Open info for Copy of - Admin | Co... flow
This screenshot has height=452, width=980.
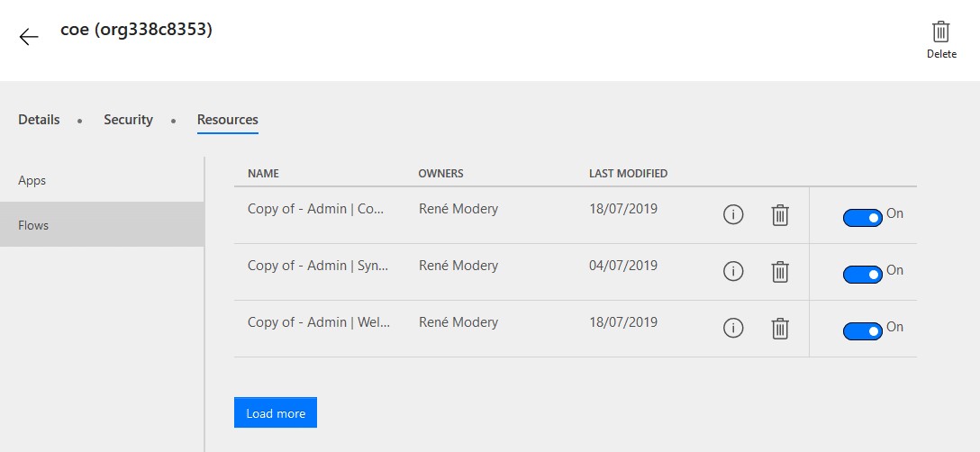coord(733,215)
